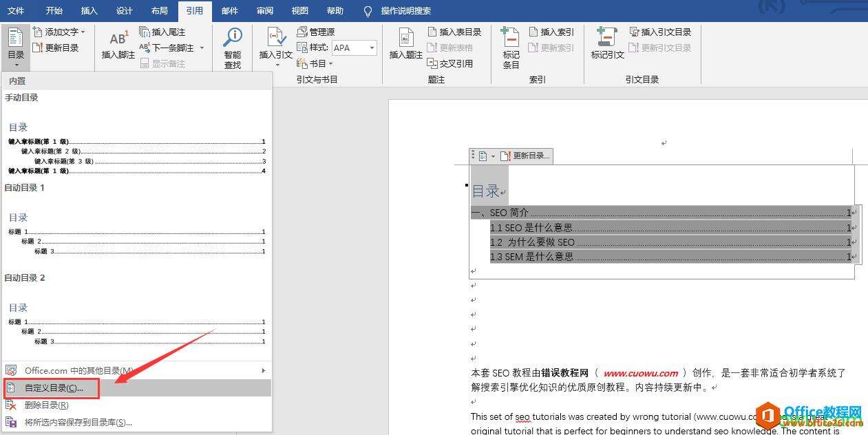This screenshot has width=868, height=435.
Task: Choose Custom Table of Contents (自定义目录)
Action: click(54, 388)
